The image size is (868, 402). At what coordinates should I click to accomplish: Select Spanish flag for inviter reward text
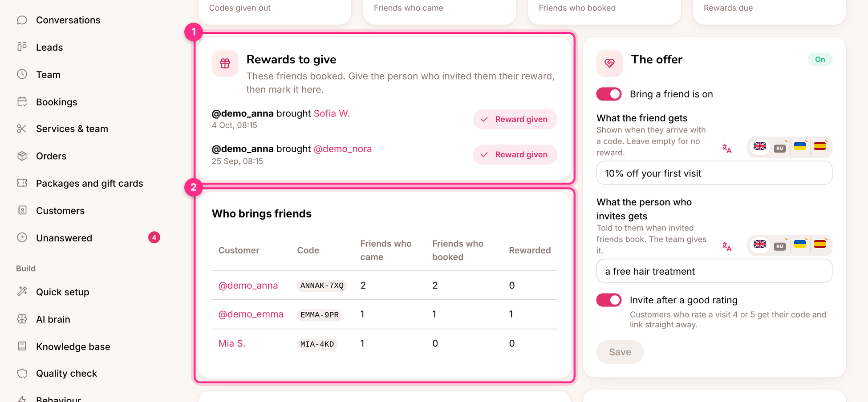click(x=820, y=244)
